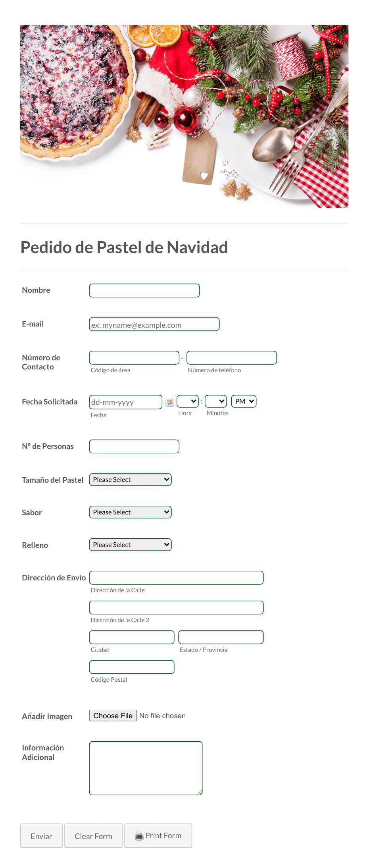This screenshot has height=868, width=369.
Task: Open the calendar date picker icon
Action: pos(169,402)
